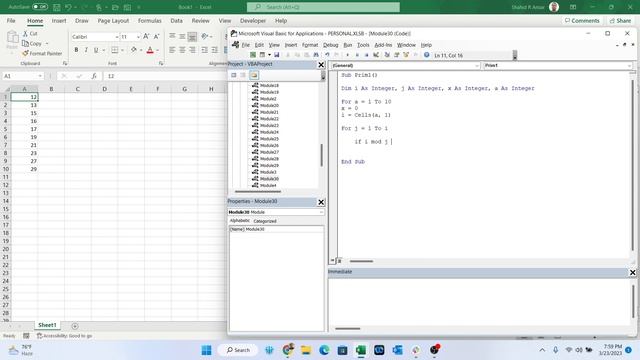The height and width of the screenshot is (360, 640).
Task: Switch to Categorized properties tab
Action: point(265,221)
